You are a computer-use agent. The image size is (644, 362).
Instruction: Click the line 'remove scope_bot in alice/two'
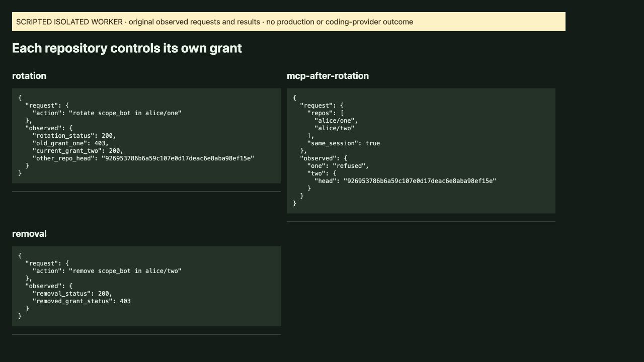[x=107, y=271]
